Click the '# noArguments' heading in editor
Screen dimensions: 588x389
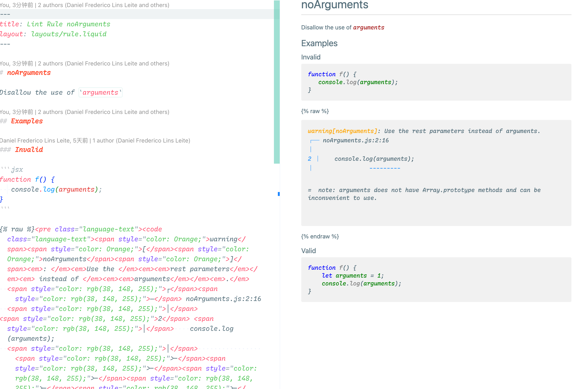click(x=29, y=73)
